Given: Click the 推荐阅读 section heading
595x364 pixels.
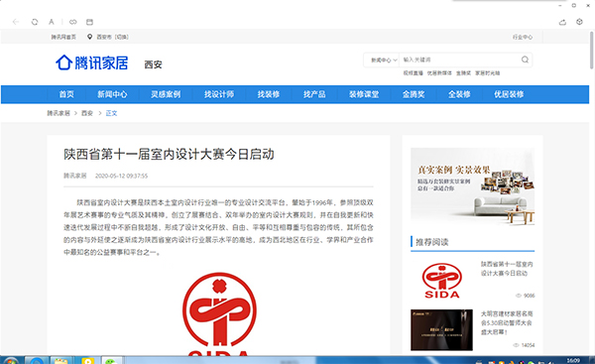Looking at the screenshot, I should click(x=432, y=242).
